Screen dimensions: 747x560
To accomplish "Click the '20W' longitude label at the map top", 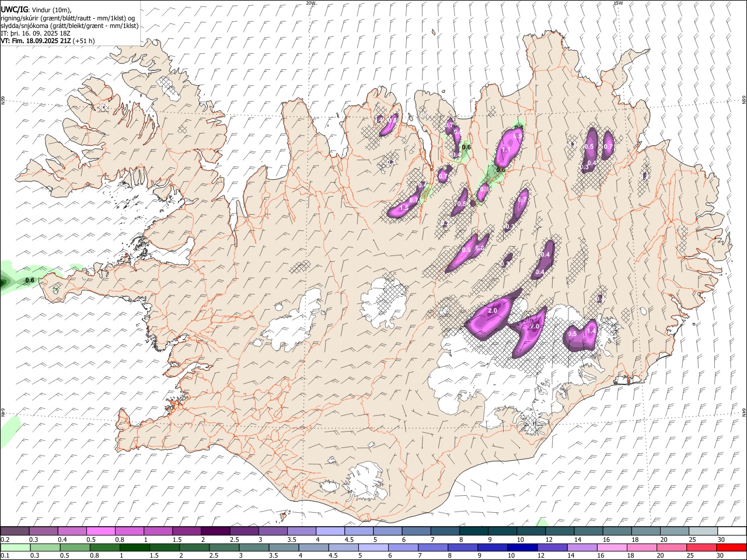I will click(310, 3).
